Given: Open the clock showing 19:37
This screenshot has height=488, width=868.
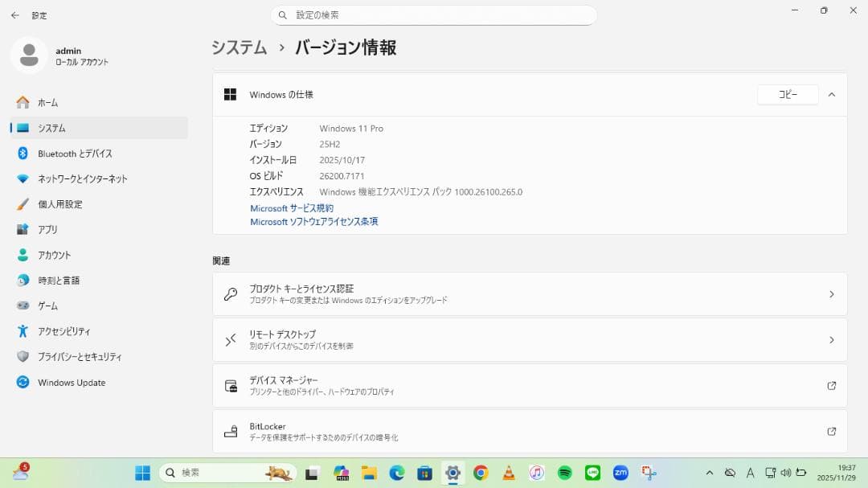Looking at the screenshot, I should [837, 473].
